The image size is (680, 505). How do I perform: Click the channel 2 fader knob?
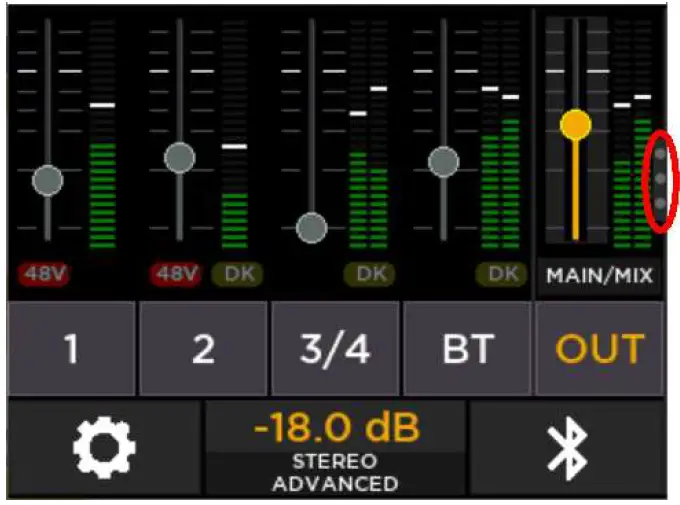180,158
